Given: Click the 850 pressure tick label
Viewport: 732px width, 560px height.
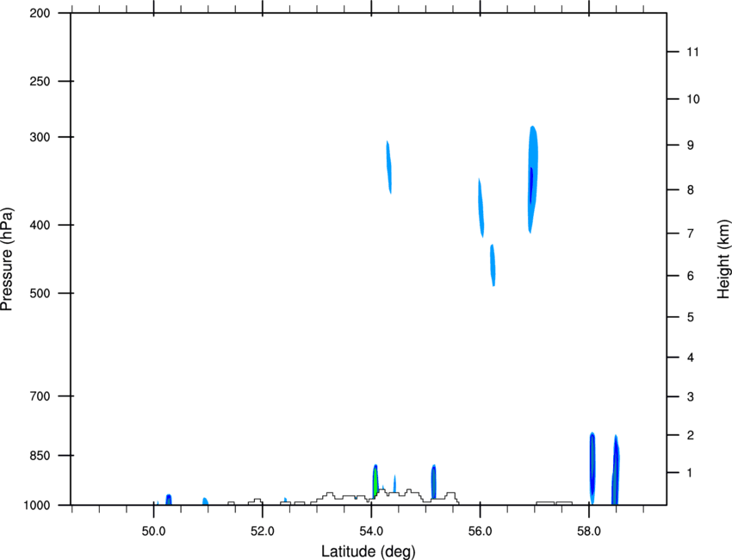Looking at the screenshot, I should 40,456.
